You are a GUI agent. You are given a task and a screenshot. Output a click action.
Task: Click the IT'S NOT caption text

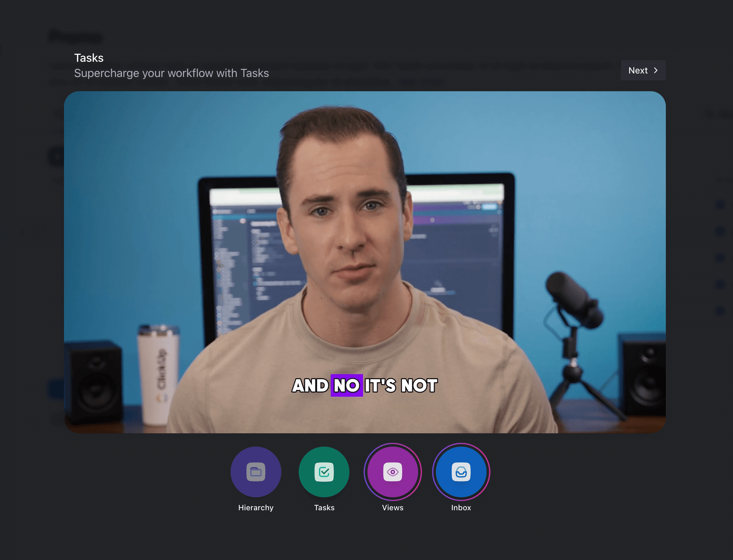click(x=401, y=385)
